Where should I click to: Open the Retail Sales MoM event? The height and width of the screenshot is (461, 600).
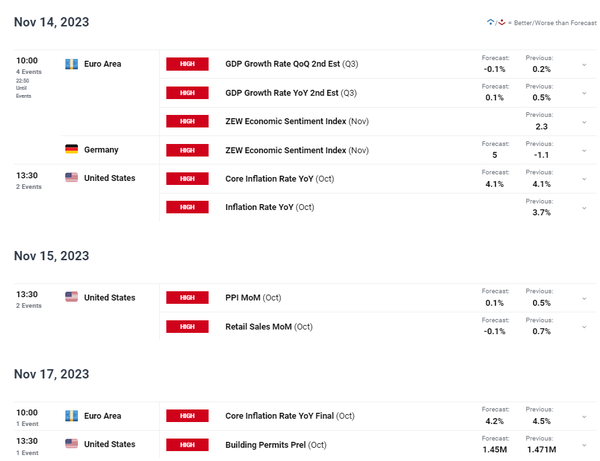click(269, 326)
